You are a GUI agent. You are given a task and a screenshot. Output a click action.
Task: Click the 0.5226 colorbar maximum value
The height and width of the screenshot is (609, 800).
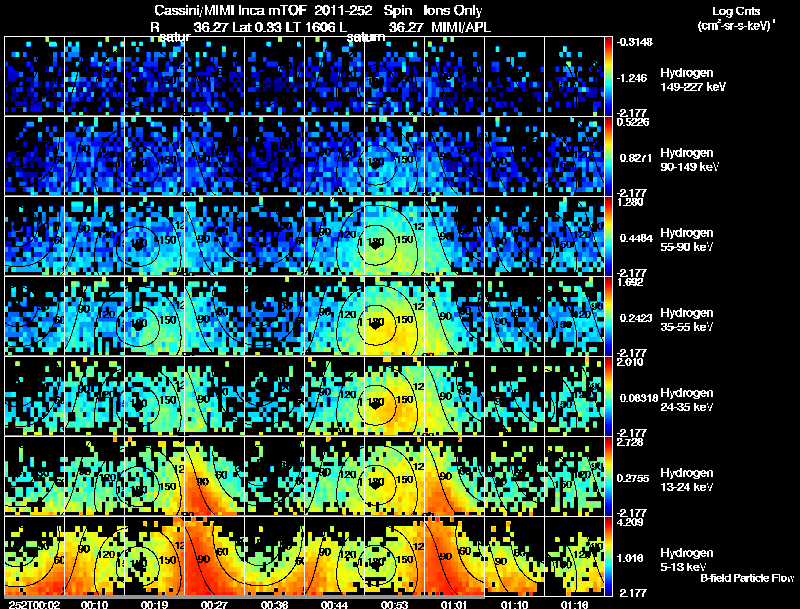click(x=633, y=122)
